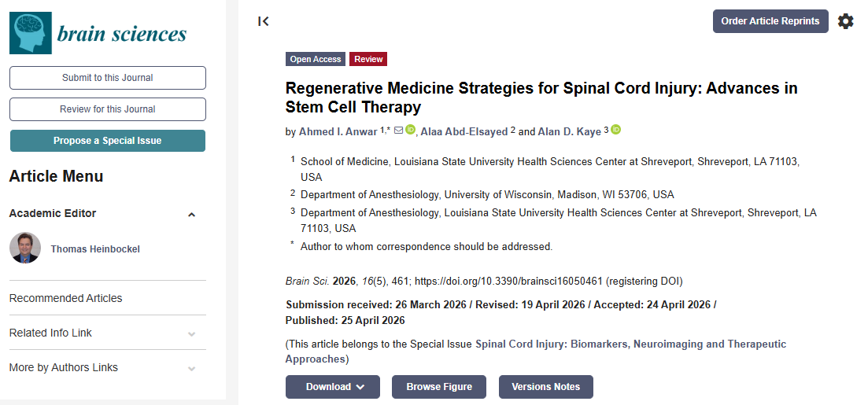Click Submit to this Journal button

(x=108, y=78)
